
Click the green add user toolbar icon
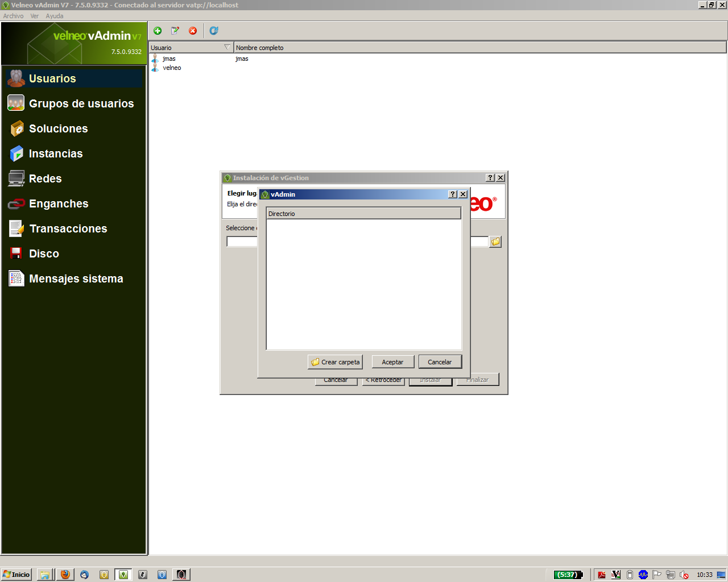pos(158,31)
